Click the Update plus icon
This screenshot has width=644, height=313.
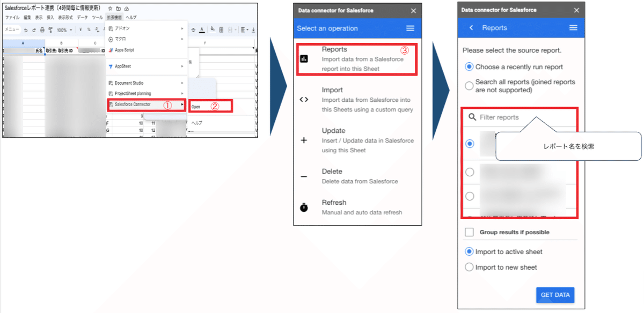(x=304, y=140)
